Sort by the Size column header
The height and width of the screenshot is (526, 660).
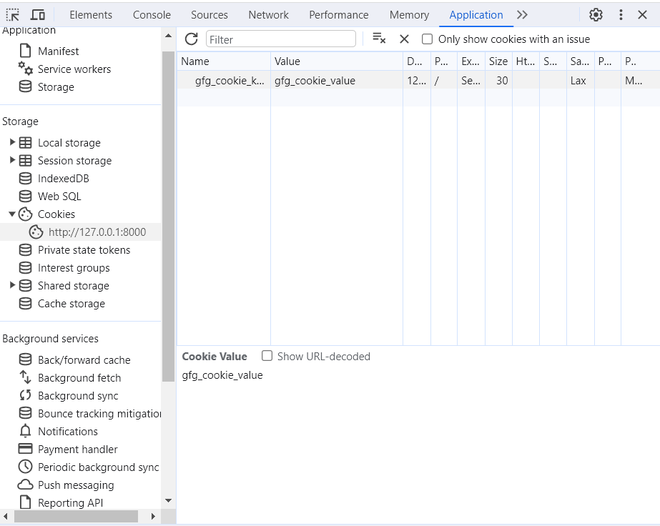pos(498,61)
